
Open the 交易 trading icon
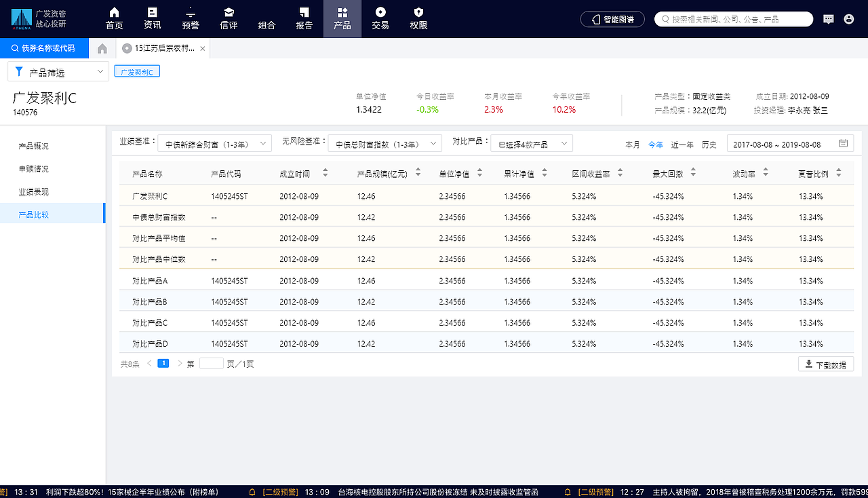(380, 18)
